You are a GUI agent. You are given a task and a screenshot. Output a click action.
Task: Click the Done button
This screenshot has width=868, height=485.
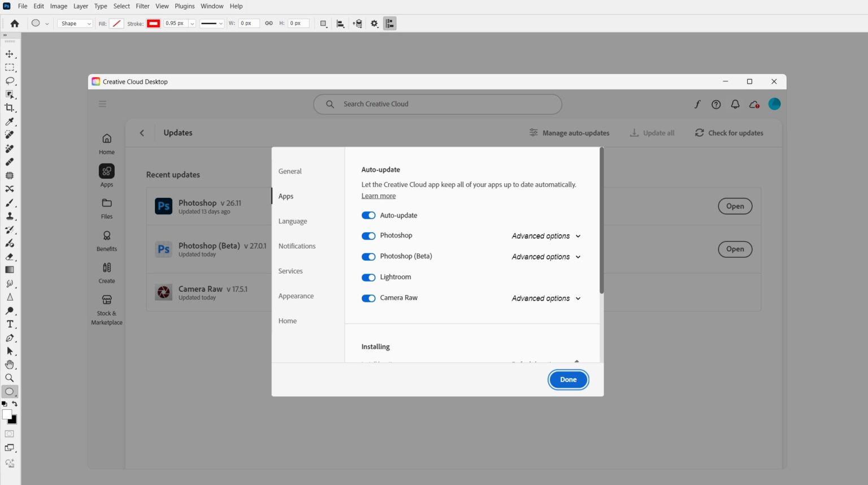click(568, 380)
